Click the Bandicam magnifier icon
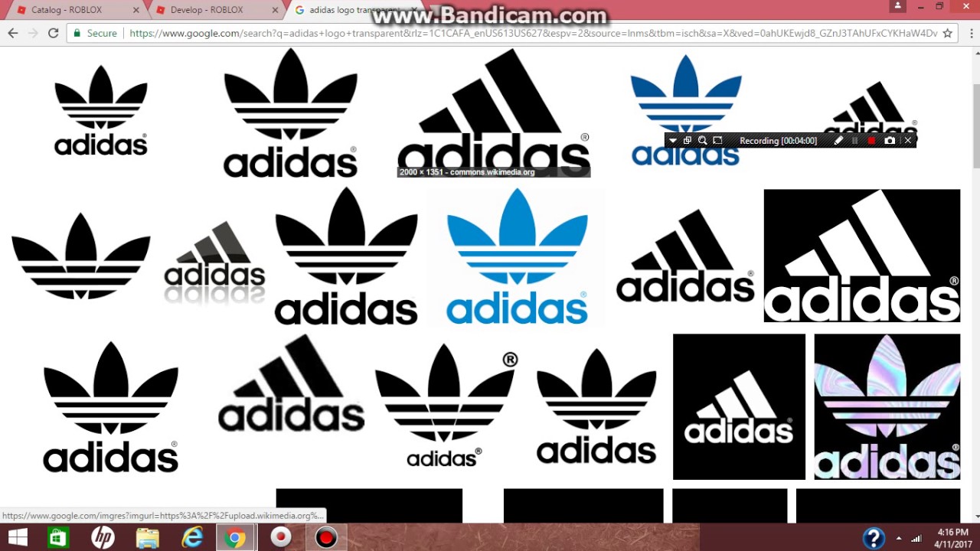 [702, 141]
